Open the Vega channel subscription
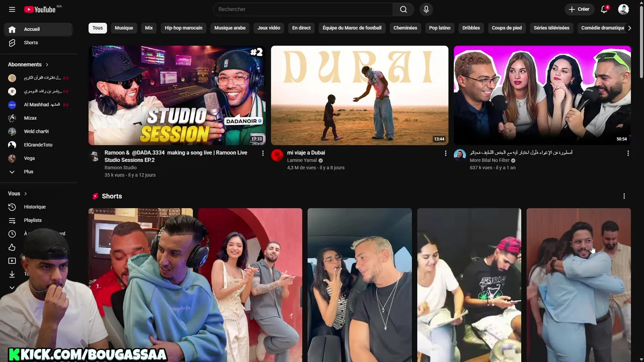This screenshot has width=644, height=362. pyautogui.click(x=38, y=158)
